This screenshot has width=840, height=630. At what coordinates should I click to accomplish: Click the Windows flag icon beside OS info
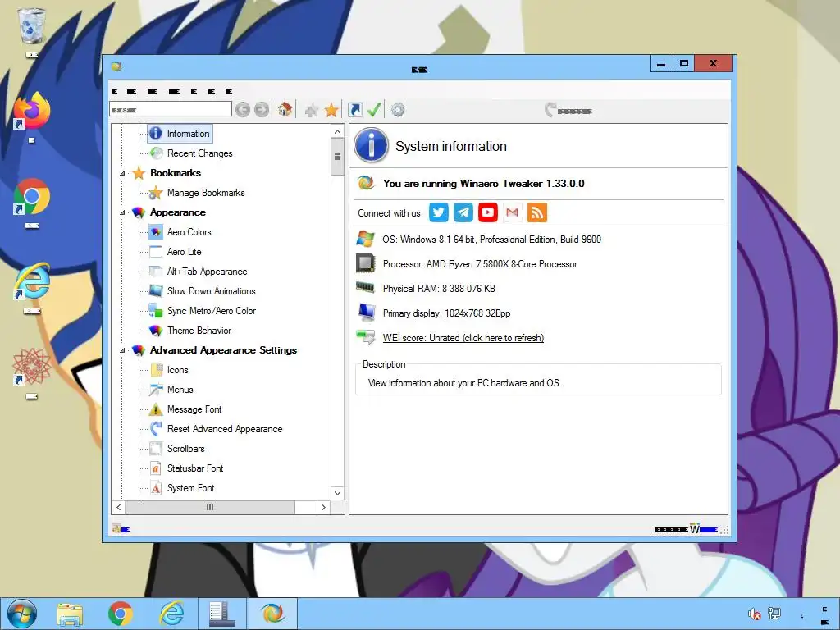point(365,239)
